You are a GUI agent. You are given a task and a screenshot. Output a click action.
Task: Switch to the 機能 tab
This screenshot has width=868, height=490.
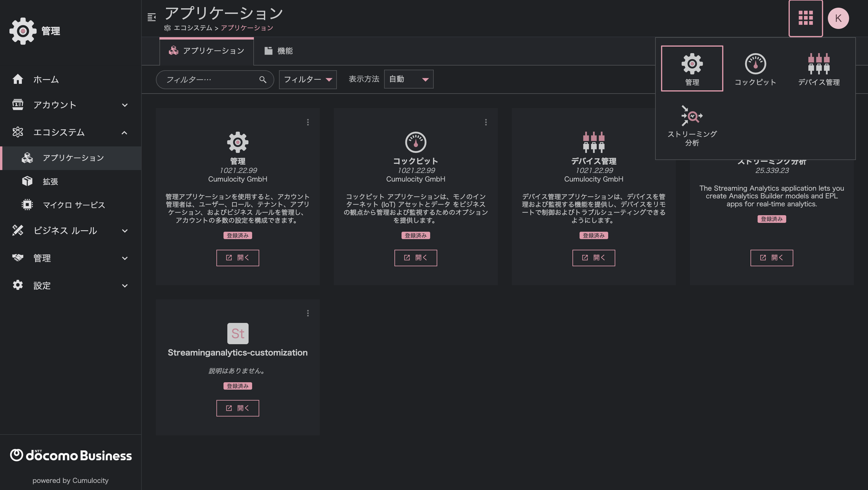click(279, 51)
